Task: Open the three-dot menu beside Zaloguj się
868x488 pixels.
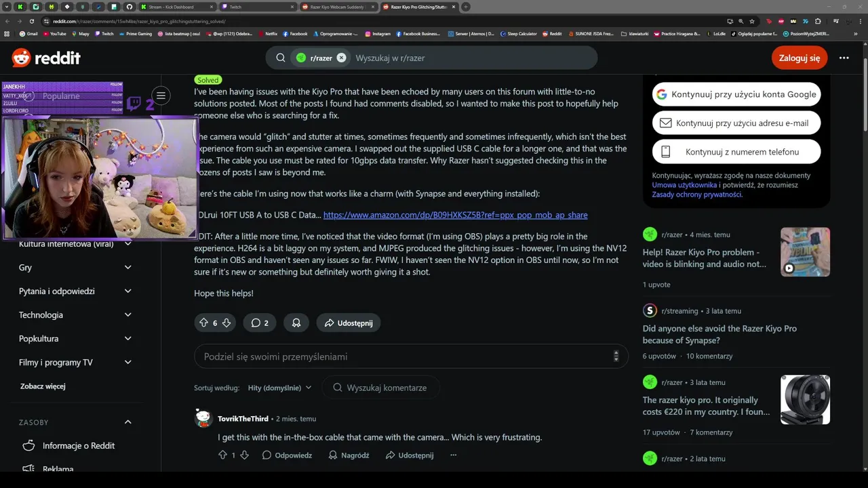Action: point(844,58)
